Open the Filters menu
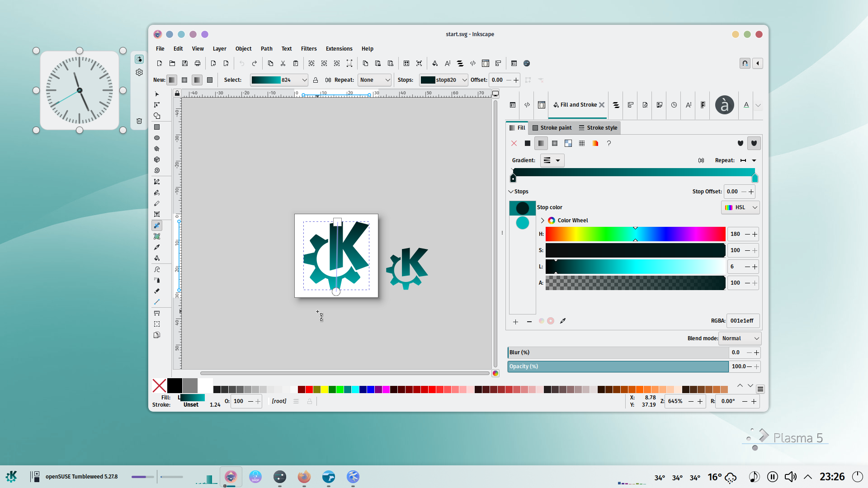Image resolution: width=868 pixels, height=488 pixels. click(x=309, y=49)
